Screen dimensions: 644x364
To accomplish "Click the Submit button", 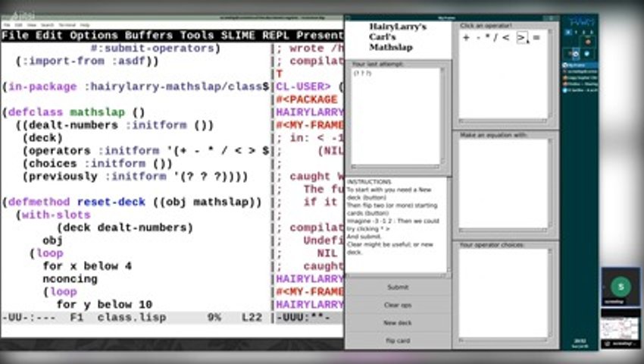I will tap(398, 287).
